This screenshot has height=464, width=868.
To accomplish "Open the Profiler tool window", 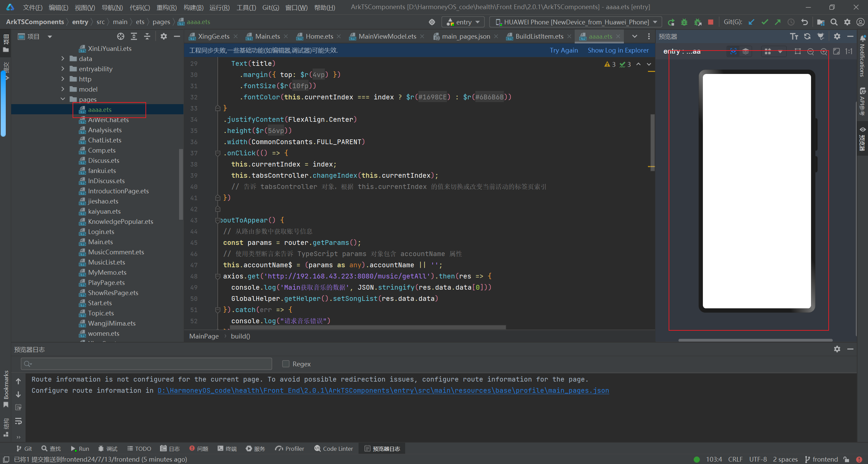I will click(290, 448).
